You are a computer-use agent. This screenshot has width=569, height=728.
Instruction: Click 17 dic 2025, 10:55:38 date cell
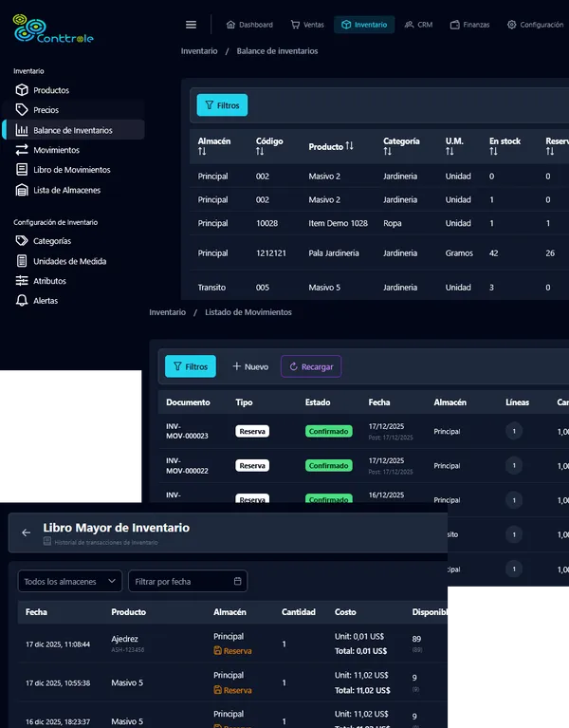click(x=58, y=683)
